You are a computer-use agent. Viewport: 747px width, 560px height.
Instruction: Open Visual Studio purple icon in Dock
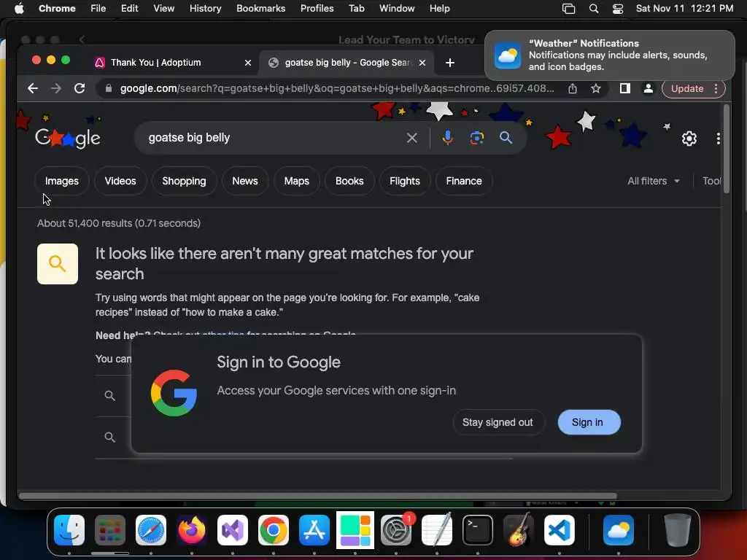233,529
